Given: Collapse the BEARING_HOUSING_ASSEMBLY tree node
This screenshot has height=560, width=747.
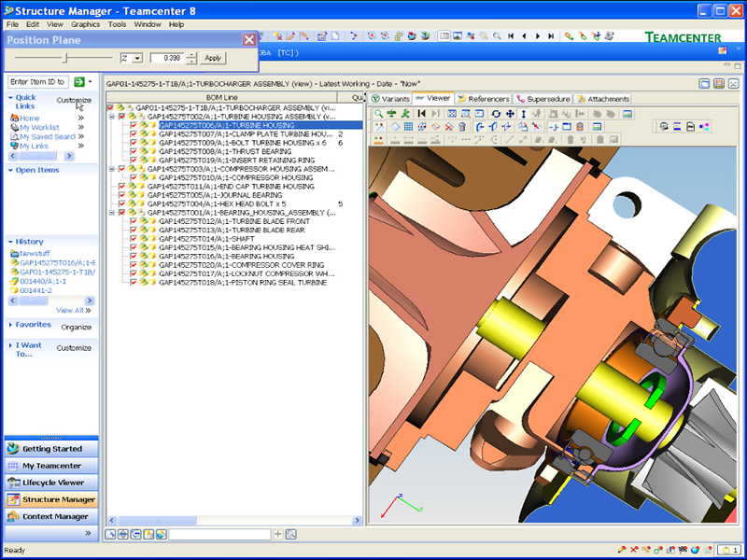Looking at the screenshot, I should tap(112, 213).
